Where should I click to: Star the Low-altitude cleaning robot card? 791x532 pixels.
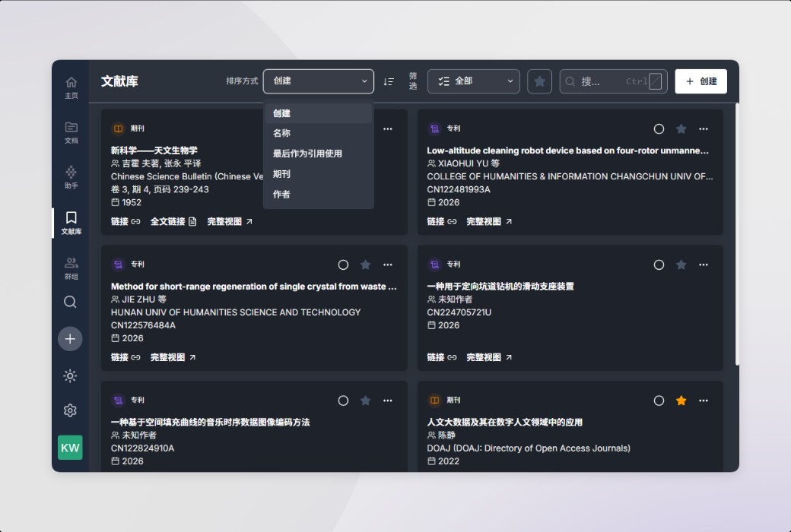681,129
